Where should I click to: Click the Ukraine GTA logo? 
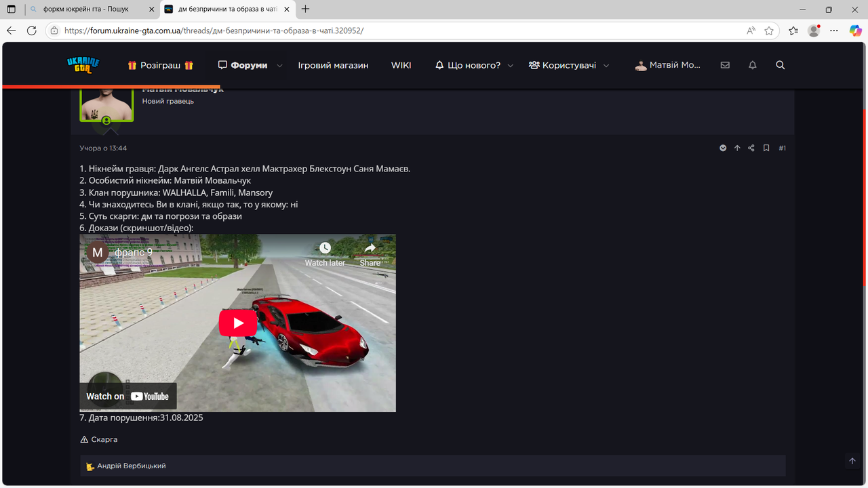point(83,65)
